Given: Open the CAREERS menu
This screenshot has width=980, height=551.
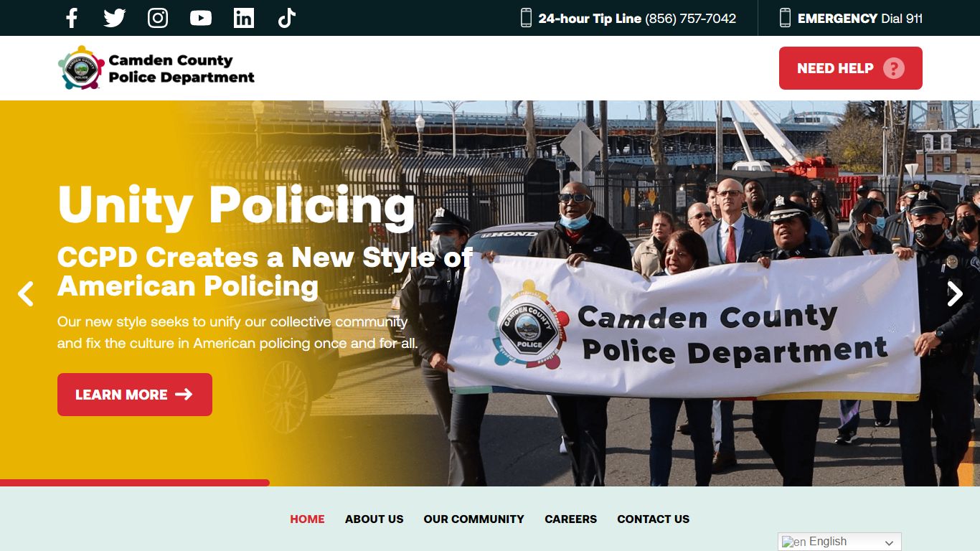Looking at the screenshot, I should 571,519.
